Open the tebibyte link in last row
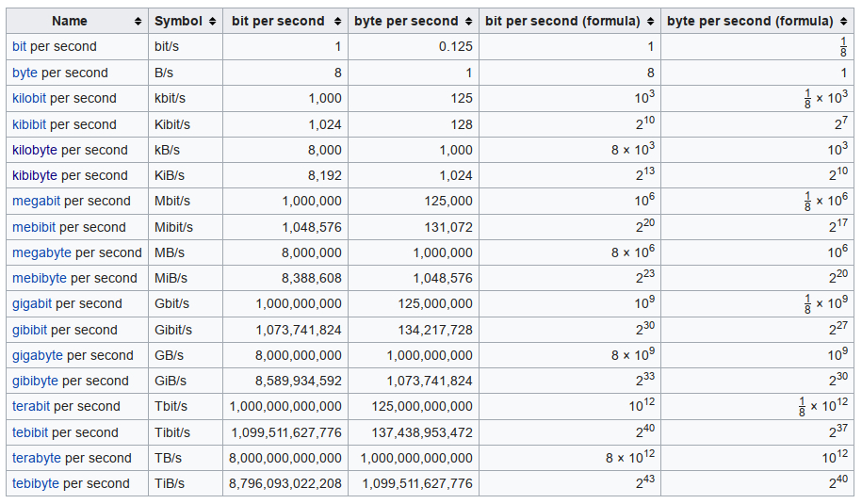Screen dimensions: 862x504 (x=35, y=483)
